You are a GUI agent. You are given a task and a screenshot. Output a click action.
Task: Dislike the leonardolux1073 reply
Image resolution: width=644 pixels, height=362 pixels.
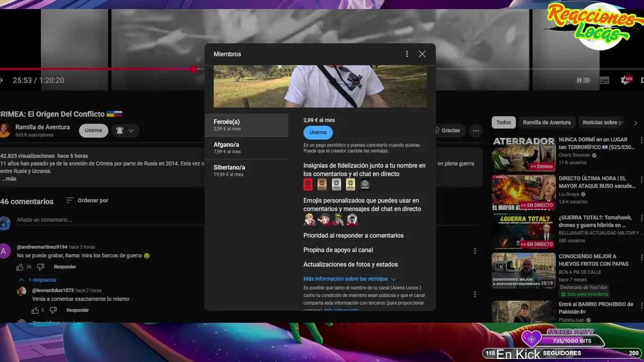(x=53, y=310)
